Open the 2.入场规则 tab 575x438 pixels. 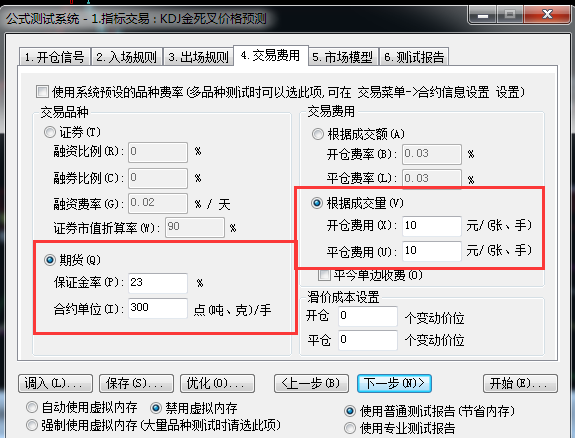click(x=127, y=57)
